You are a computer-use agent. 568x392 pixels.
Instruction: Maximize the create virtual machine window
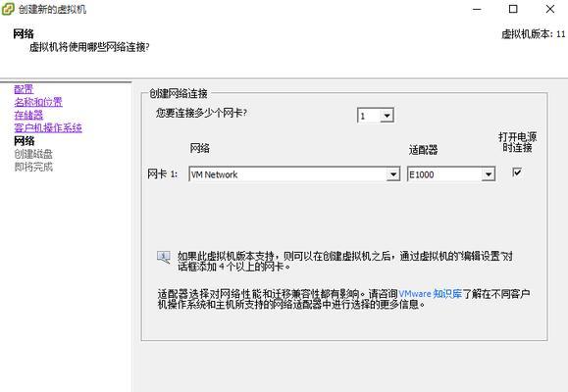tap(513, 9)
